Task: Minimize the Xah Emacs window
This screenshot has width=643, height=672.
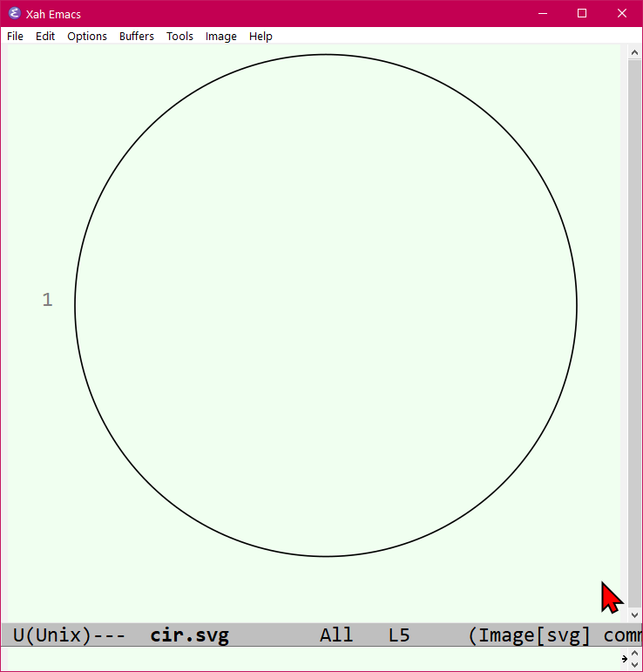Action: [x=543, y=13]
